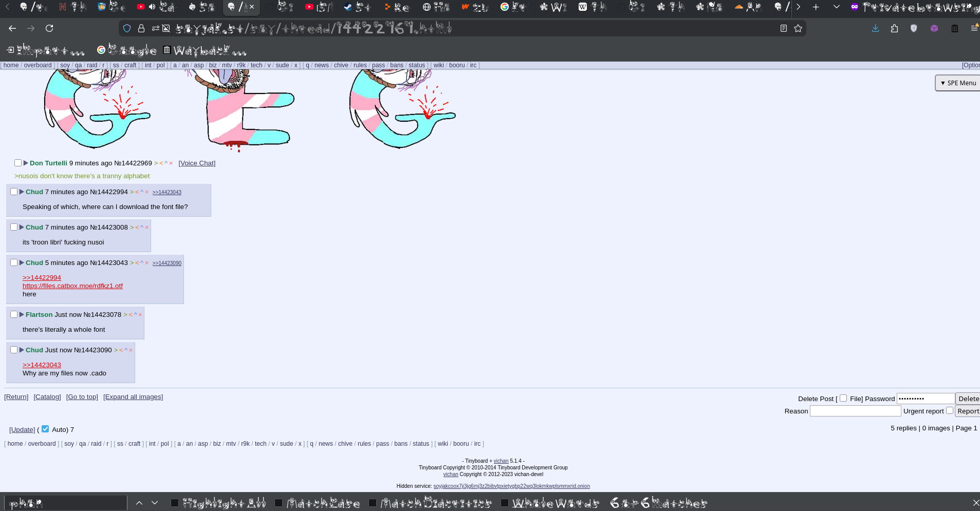
Task: Open a new tab with plus icon
Action: coord(816,7)
